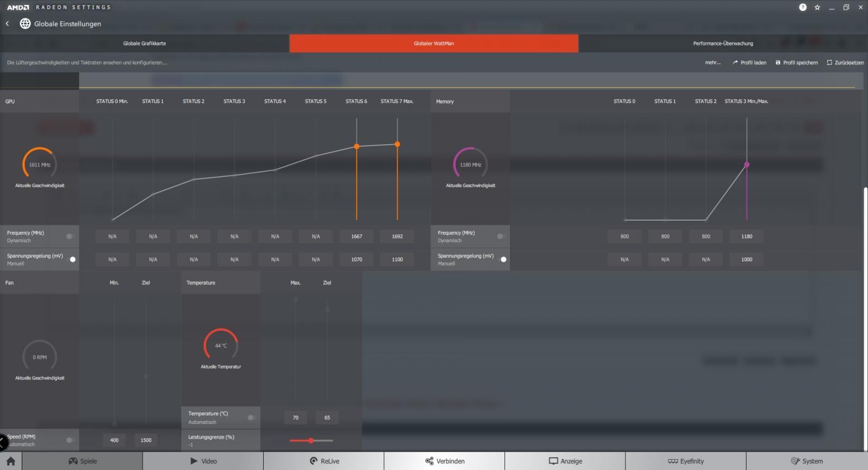
Task: Open the Anzeige display section
Action: coord(565,461)
